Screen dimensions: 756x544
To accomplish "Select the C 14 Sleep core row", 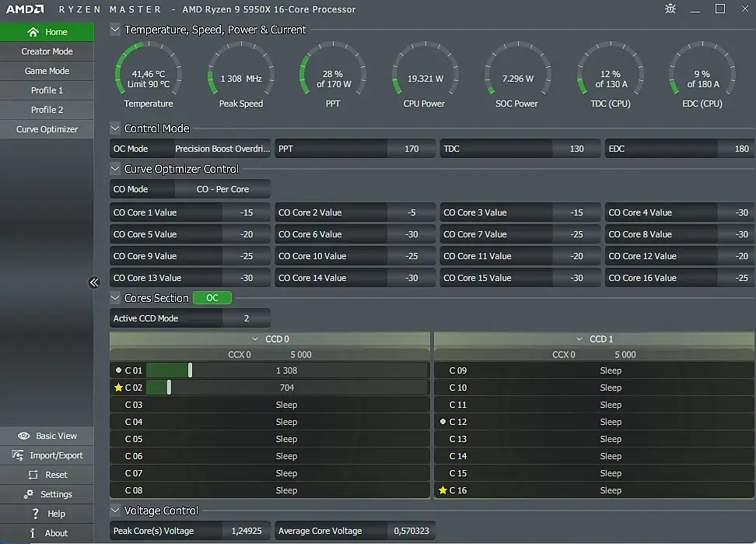I will pyautogui.click(x=594, y=456).
